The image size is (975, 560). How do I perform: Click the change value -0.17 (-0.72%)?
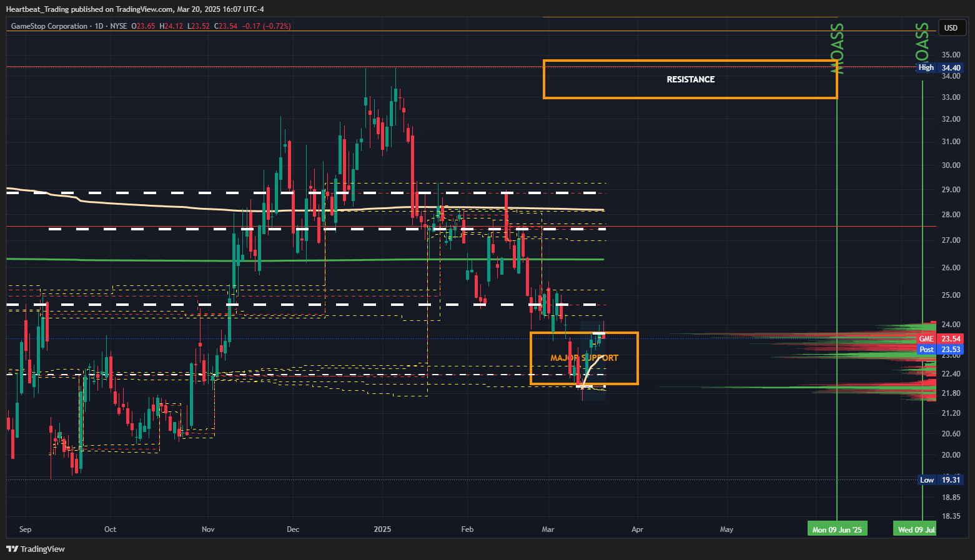(266, 26)
